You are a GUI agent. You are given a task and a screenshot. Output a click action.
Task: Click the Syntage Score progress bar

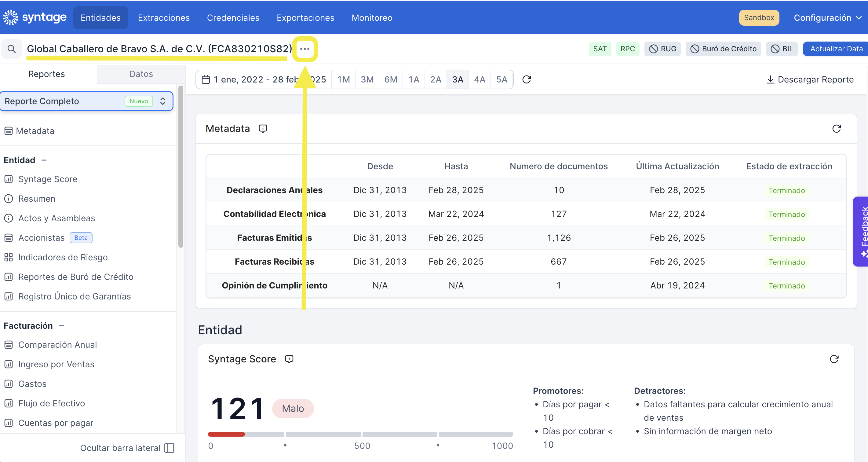(360, 435)
